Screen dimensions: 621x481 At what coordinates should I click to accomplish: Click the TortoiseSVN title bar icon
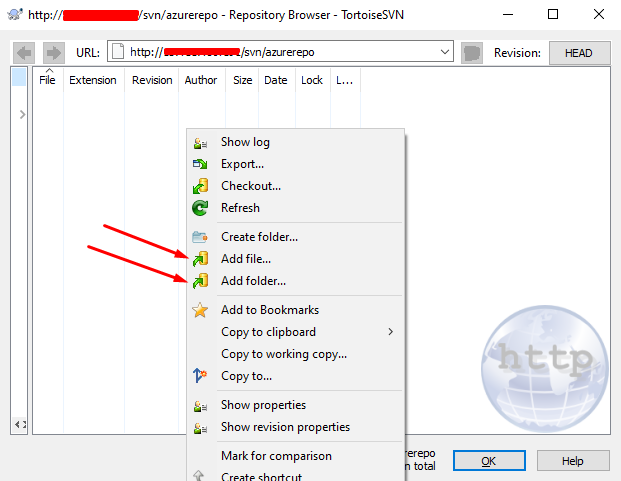click(15, 15)
